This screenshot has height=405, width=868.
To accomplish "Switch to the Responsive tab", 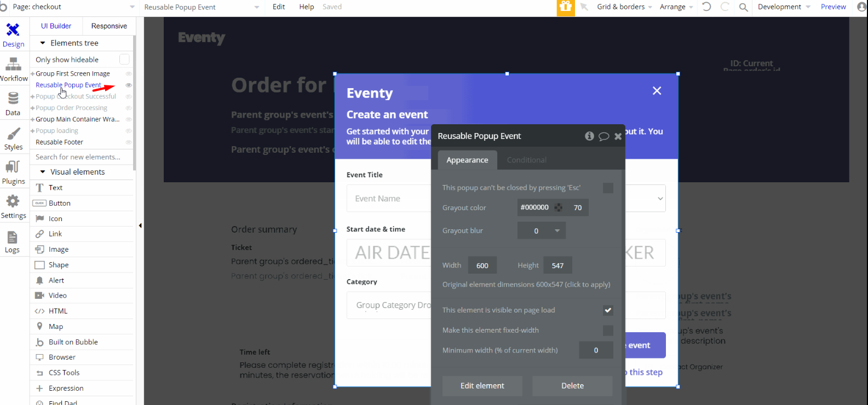I will 109,26.
